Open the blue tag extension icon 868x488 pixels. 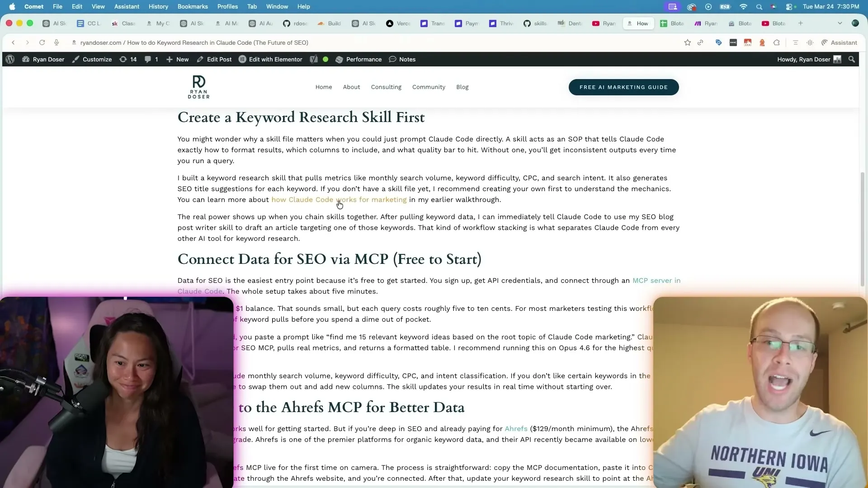(x=718, y=42)
